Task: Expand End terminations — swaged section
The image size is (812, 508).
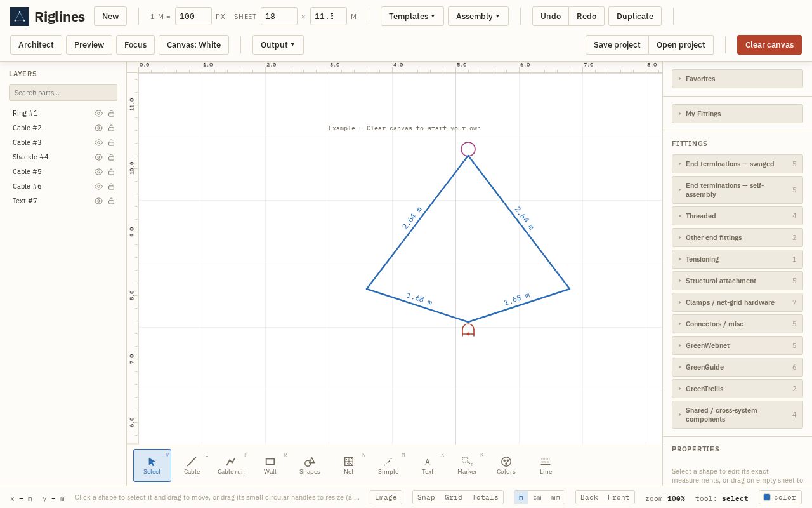Action: 737,164
